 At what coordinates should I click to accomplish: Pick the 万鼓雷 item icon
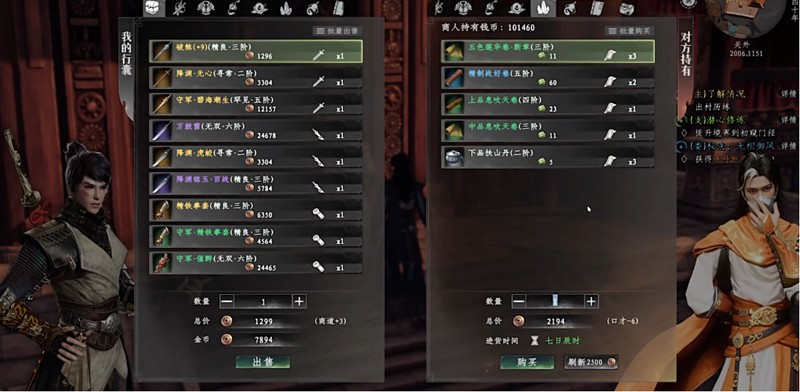click(162, 131)
